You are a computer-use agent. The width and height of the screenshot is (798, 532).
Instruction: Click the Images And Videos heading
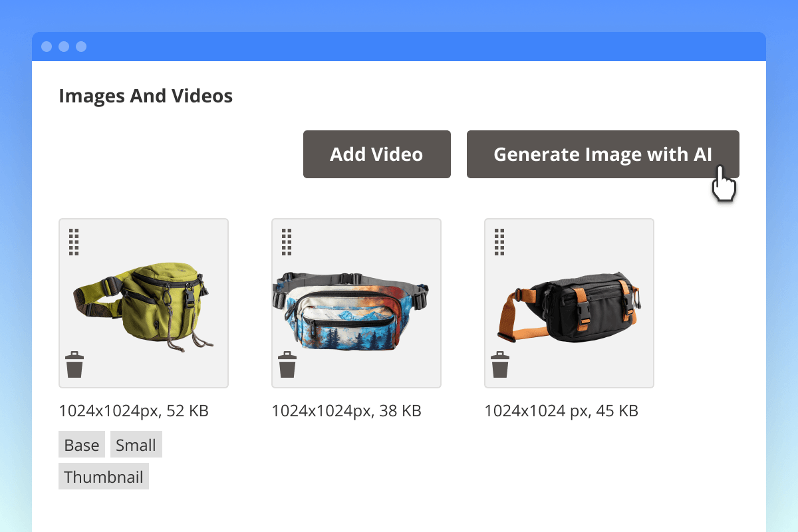[146, 96]
